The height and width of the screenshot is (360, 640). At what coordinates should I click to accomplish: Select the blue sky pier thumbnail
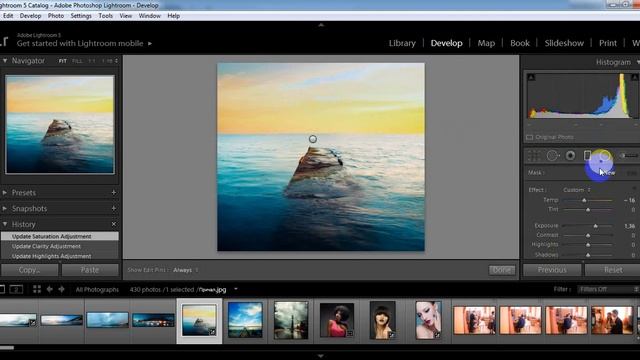point(245,320)
